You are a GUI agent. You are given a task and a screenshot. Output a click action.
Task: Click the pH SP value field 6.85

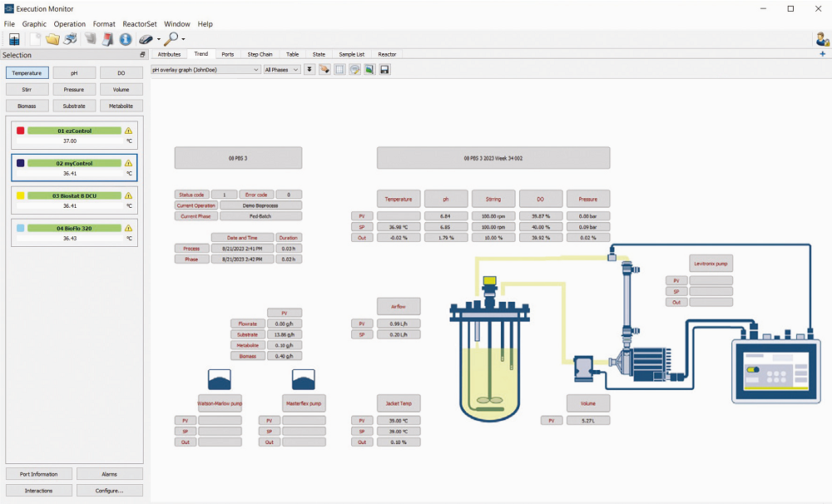coord(446,227)
